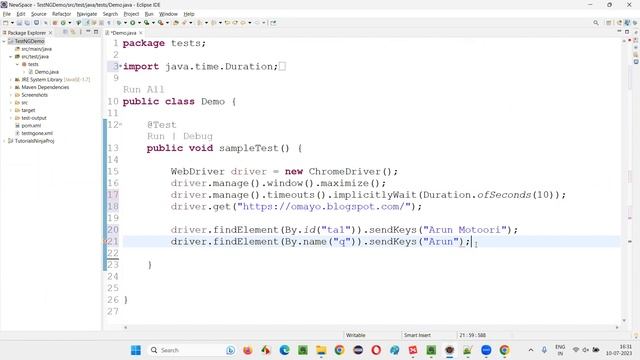Click the Open Type toolbar icon

click(176, 23)
